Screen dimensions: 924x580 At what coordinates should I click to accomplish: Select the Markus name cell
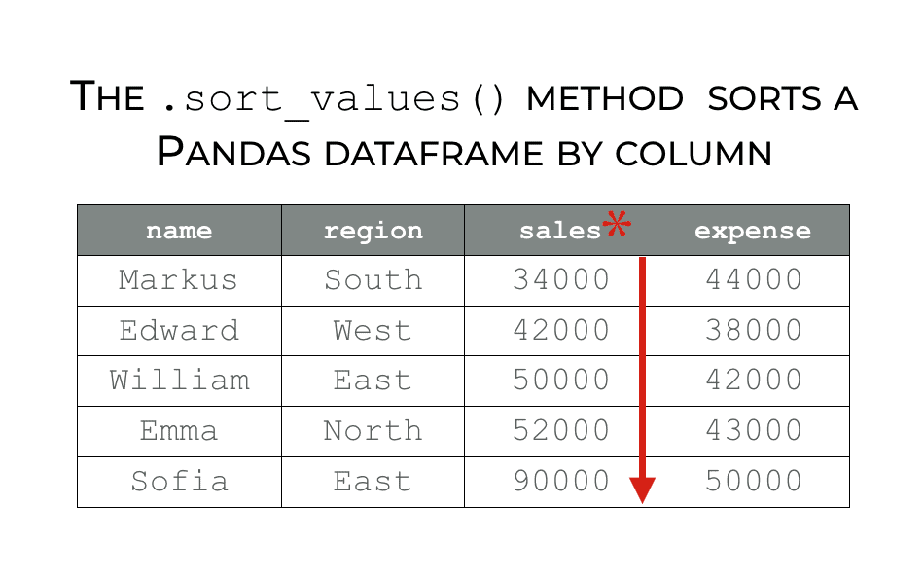pyautogui.click(x=179, y=280)
